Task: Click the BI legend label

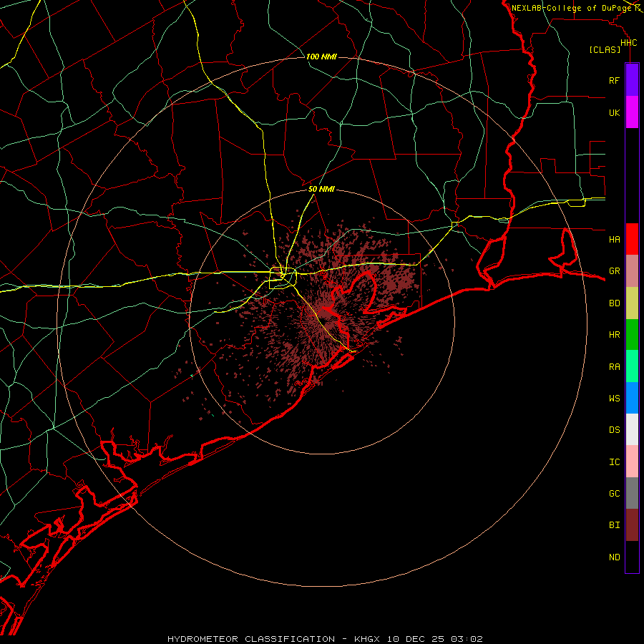Action: (614, 525)
